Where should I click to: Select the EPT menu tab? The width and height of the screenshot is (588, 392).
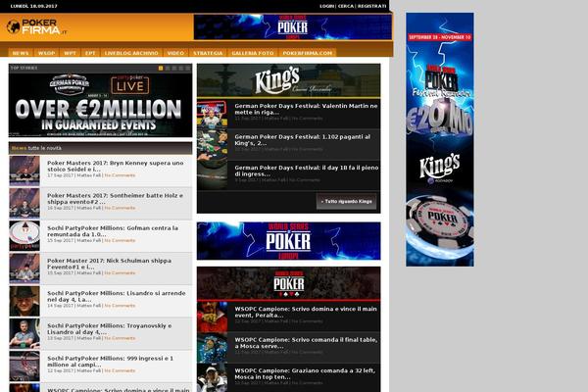point(90,53)
